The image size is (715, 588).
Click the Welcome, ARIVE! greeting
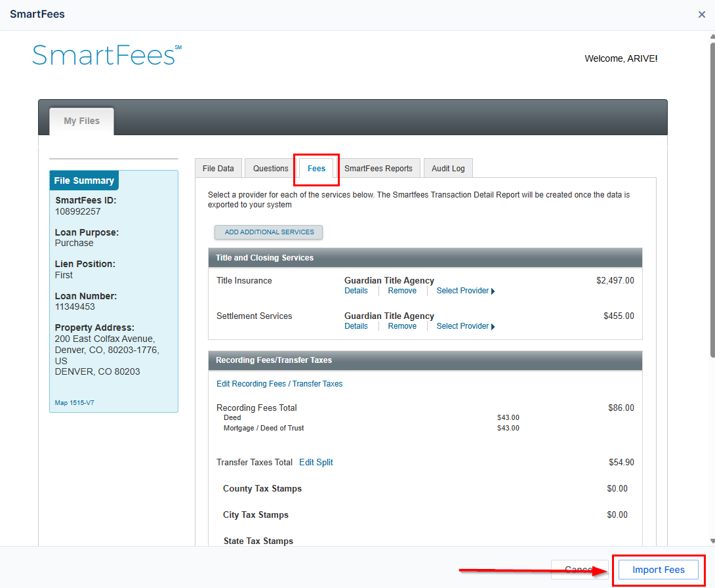(621, 58)
